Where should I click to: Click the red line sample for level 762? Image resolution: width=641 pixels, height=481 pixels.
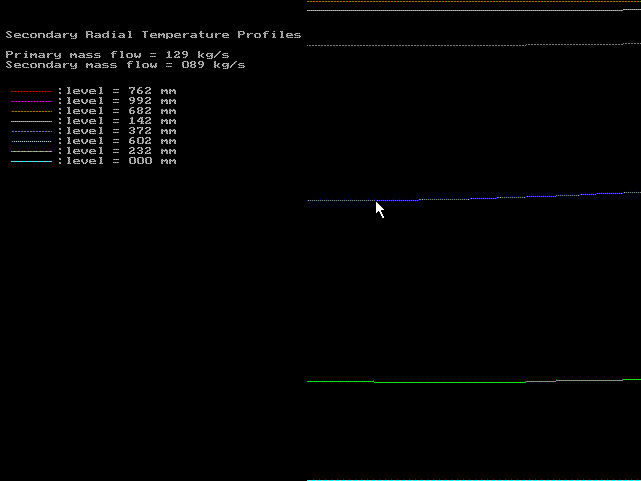tap(31, 91)
